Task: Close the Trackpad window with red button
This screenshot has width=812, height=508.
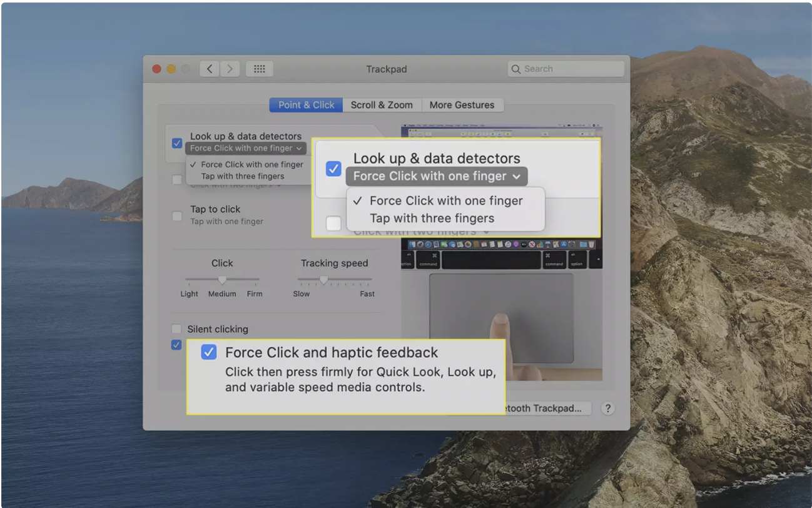Action: (156, 69)
